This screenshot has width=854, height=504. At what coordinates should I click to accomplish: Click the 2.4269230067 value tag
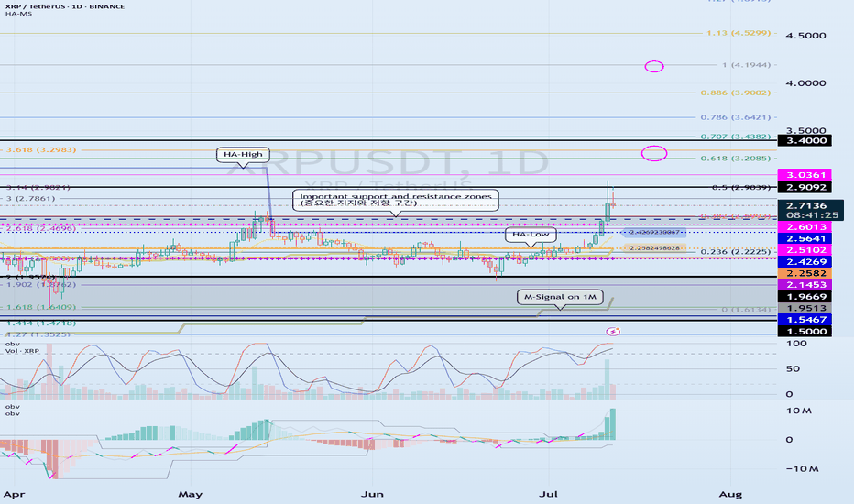pyautogui.click(x=654, y=232)
